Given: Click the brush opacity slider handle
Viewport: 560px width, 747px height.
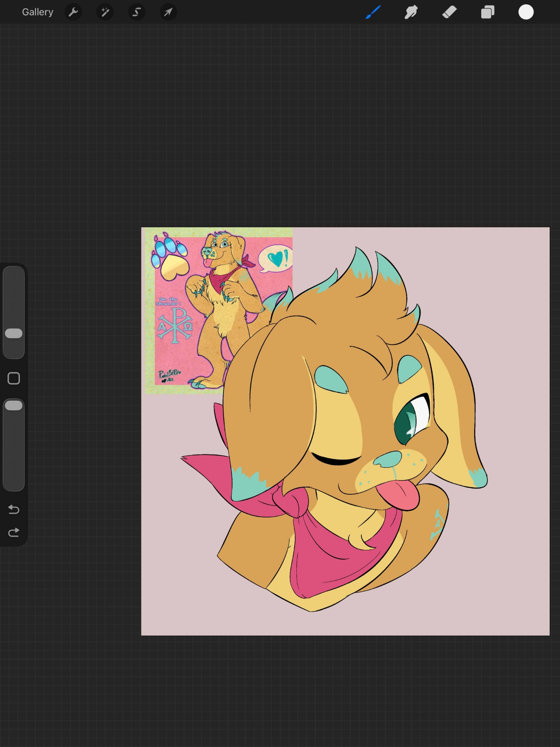Looking at the screenshot, I should pos(14,406).
